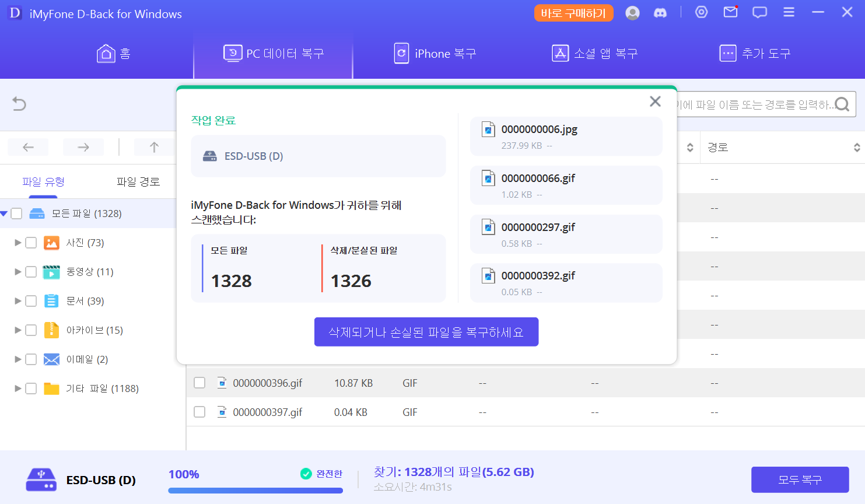This screenshot has height=504, width=865.
Task: Open the settings target icon in title bar
Action: pyautogui.click(x=701, y=12)
